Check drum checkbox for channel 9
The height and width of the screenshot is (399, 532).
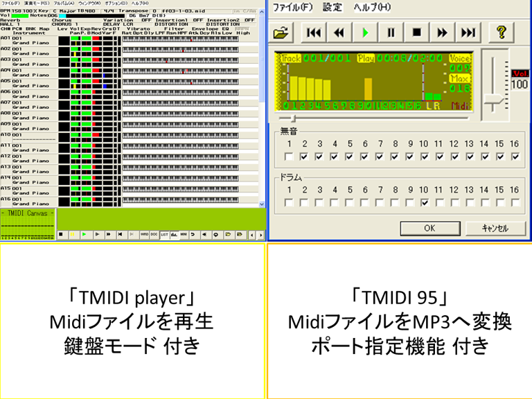click(x=409, y=203)
